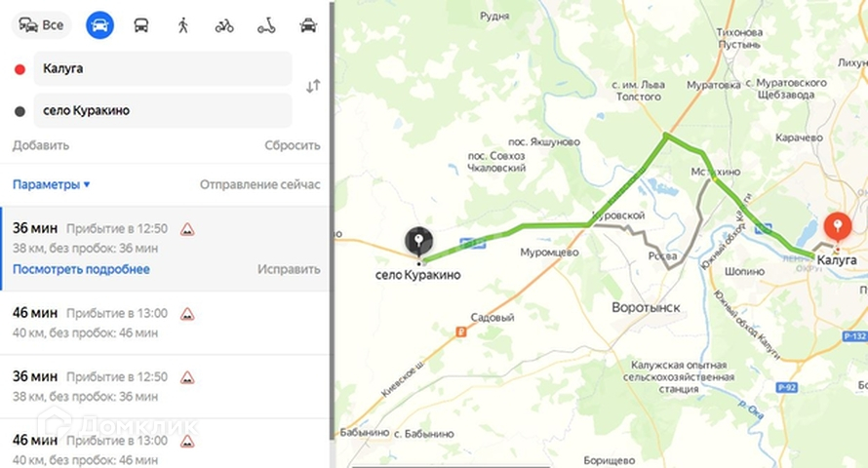
Task: Choose the walking route mode
Action: click(x=183, y=25)
